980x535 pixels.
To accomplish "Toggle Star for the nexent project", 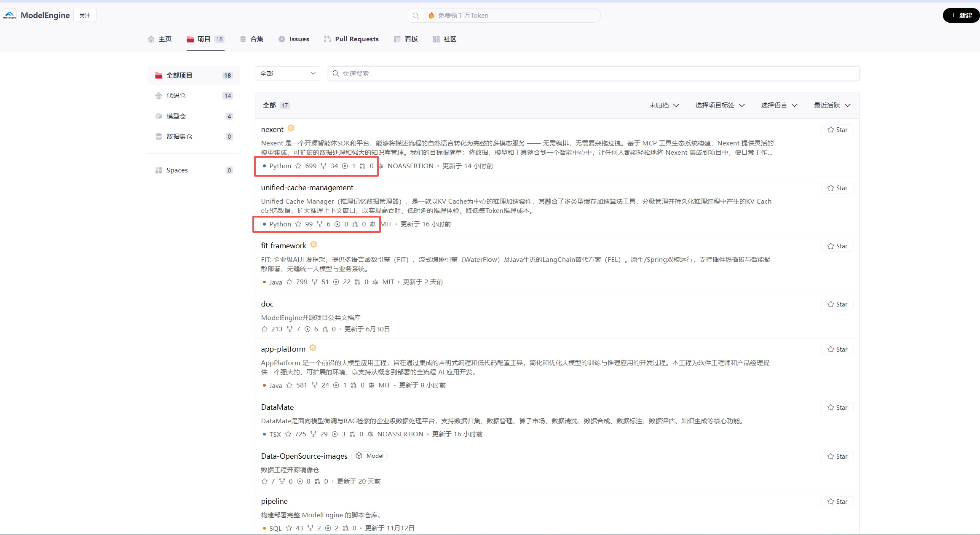I will tap(837, 130).
